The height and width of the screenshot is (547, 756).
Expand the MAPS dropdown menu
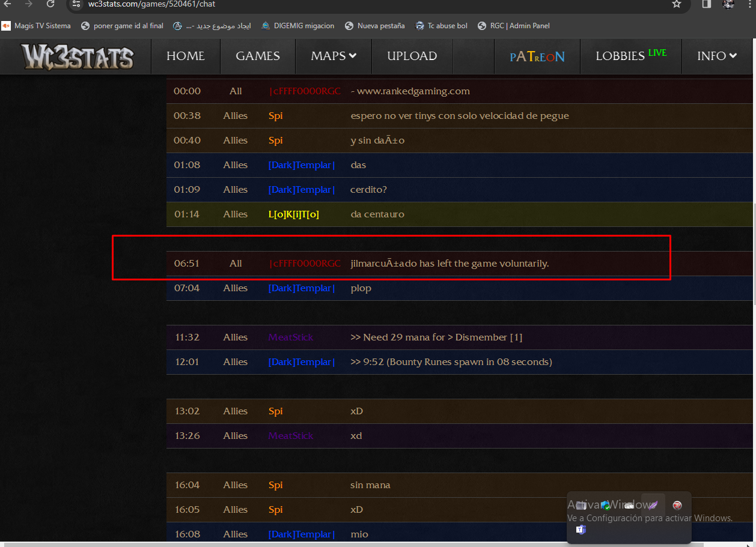334,56
